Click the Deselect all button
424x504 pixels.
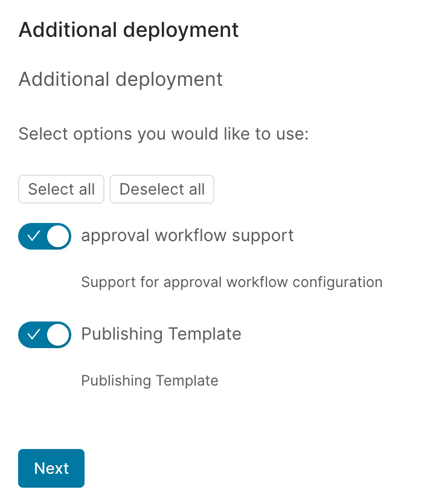pyautogui.click(x=162, y=189)
